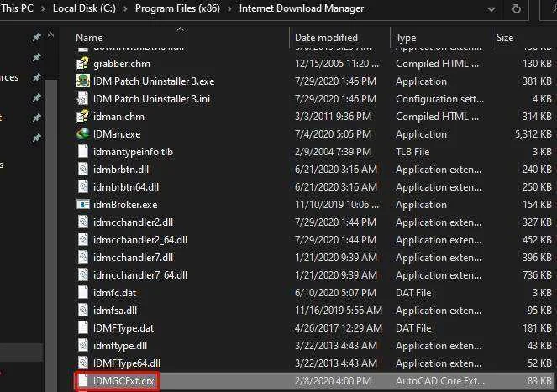Click the date 2/9/2004 7:39 PM
Screen dimensions: 557x392
(x=333, y=152)
